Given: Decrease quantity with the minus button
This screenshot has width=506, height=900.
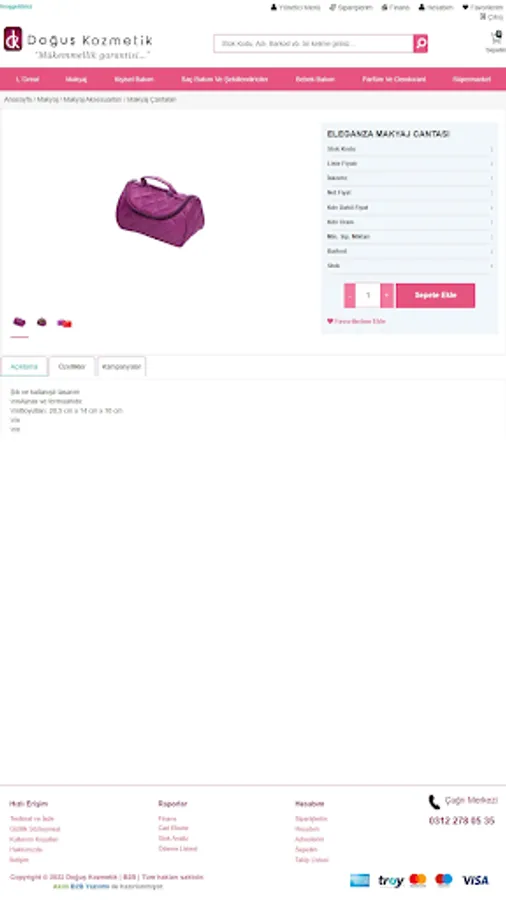Looking at the screenshot, I should (x=350, y=296).
